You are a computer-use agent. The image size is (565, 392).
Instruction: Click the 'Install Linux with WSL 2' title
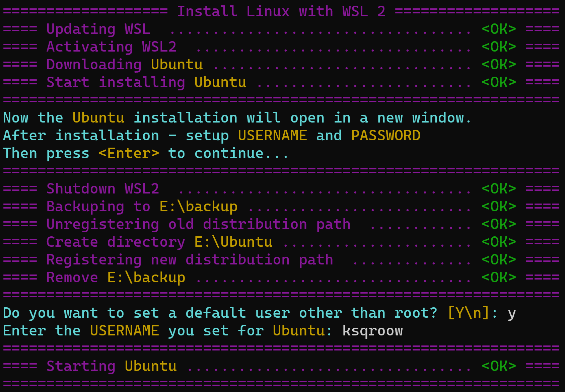(x=281, y=11)
